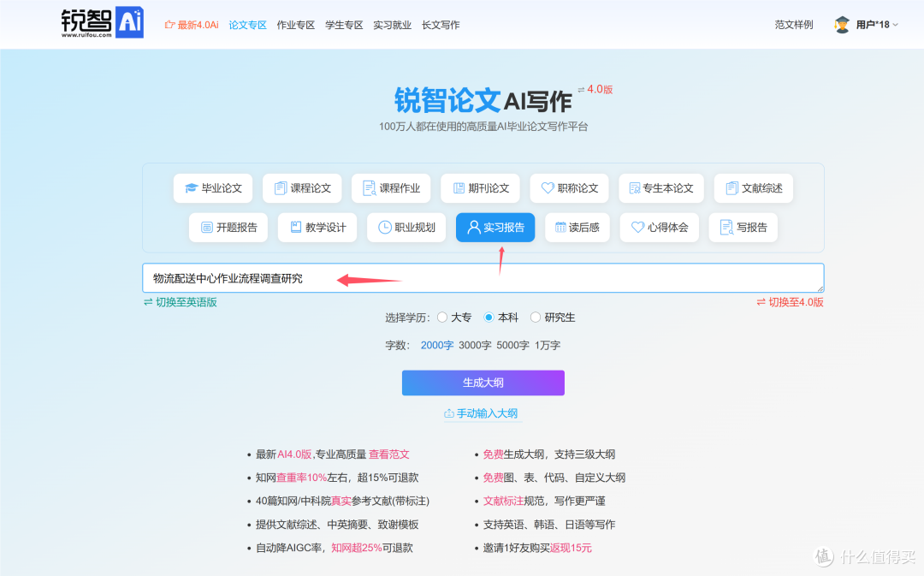Click the upload icon beside 手动输入大纲
The height and width of the screenshot is (576, 924).
coord(449,414)
